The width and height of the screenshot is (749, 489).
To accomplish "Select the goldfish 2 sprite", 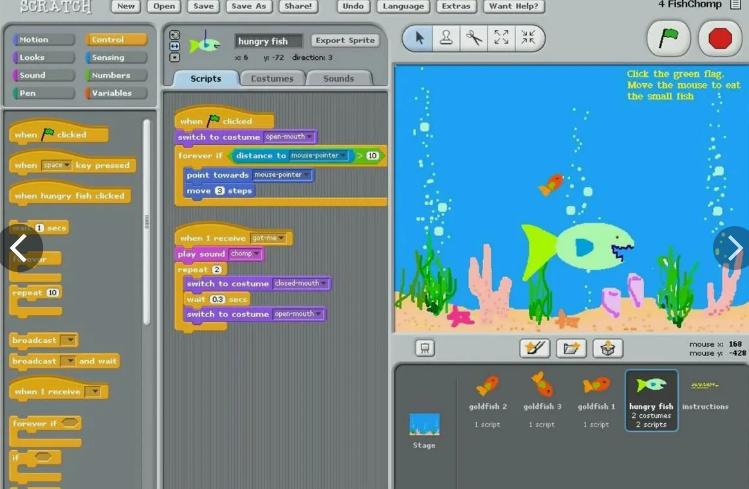I will [487, 401].
